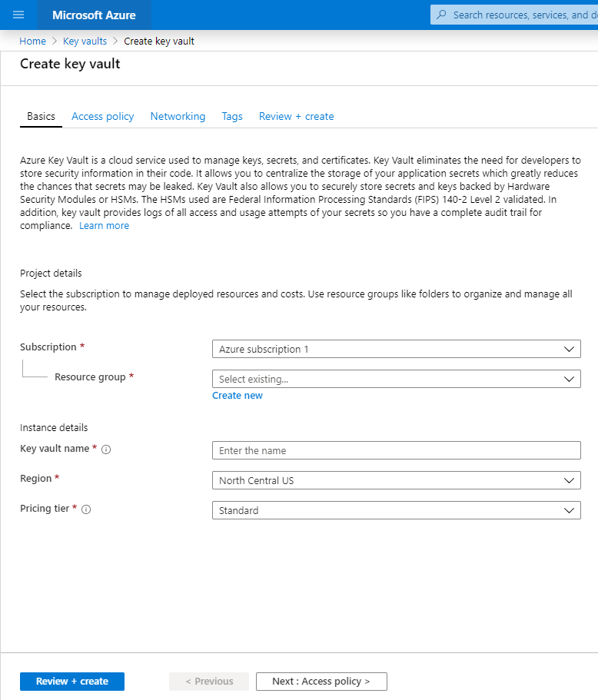The image size is (598, 700).
Task: Expand the Subscription dropdown
Action: click(x=396, y=349)
